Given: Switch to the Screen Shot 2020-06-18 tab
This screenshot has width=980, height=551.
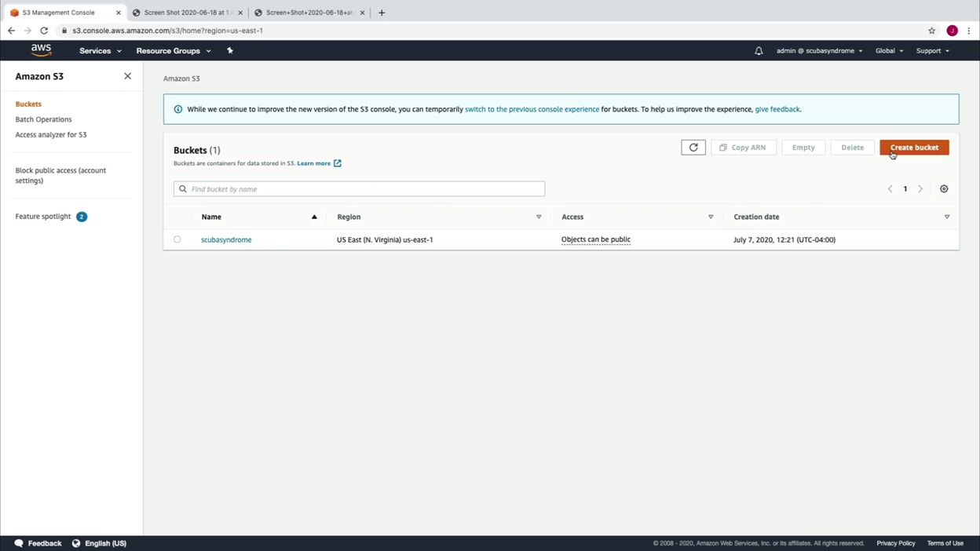Looking at the screenshot, I should (x=188, y=13).
